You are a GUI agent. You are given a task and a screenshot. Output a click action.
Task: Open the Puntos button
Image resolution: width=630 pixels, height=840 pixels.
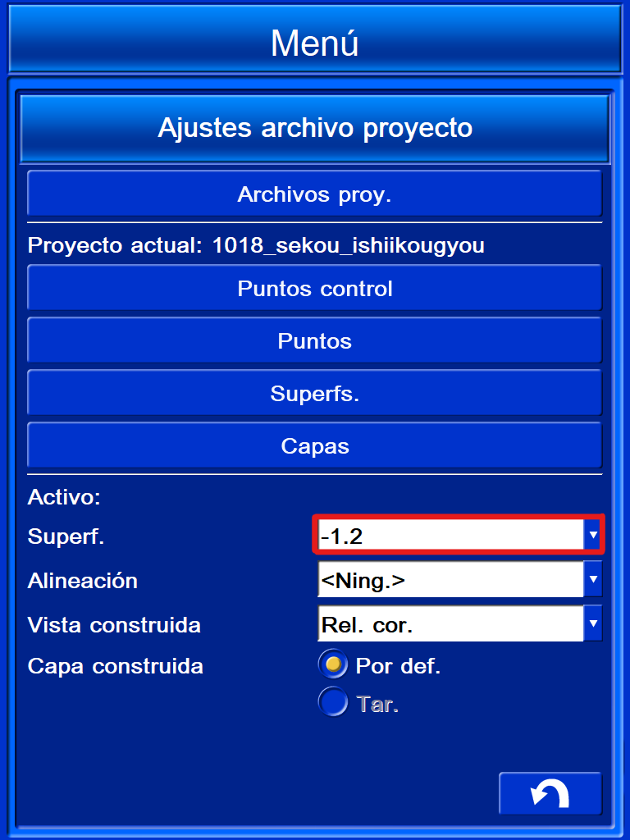[x=315, y=340]
